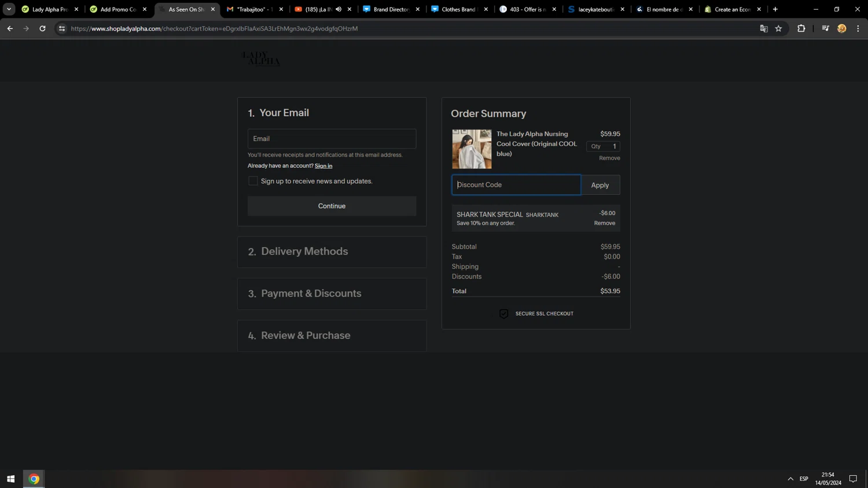
Task: Click the secure SSL shield icon
Action: point(503,313)
